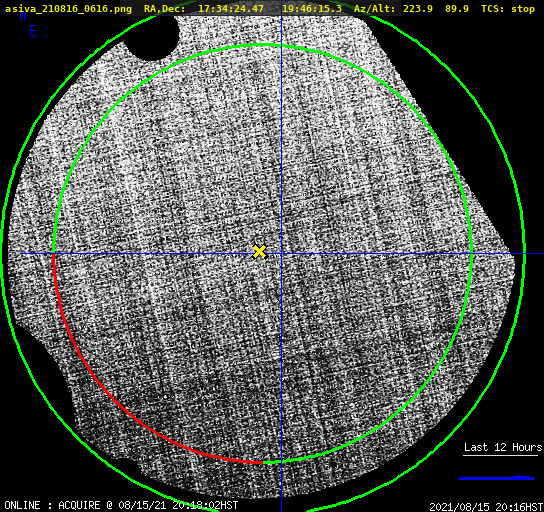This screenshot has width=544, height=512.
Task: Click the yellow X telescope pointing marker
Action: 259,252
